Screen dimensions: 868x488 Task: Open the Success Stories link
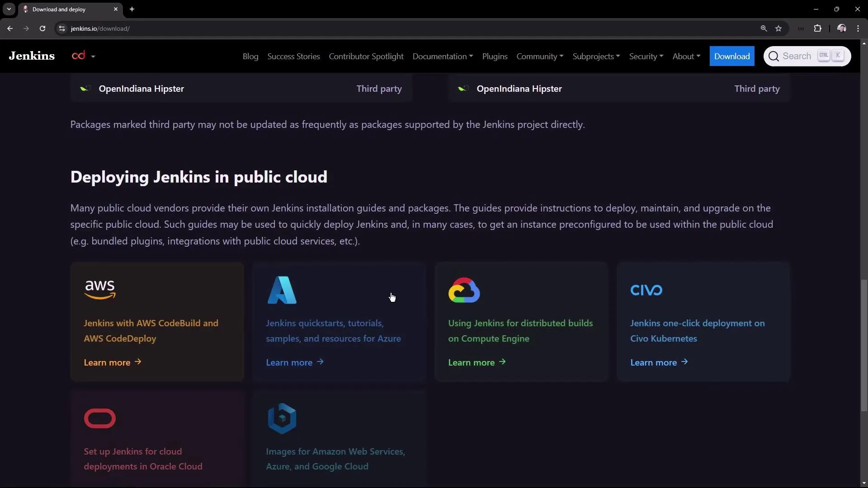coord(293,56)
